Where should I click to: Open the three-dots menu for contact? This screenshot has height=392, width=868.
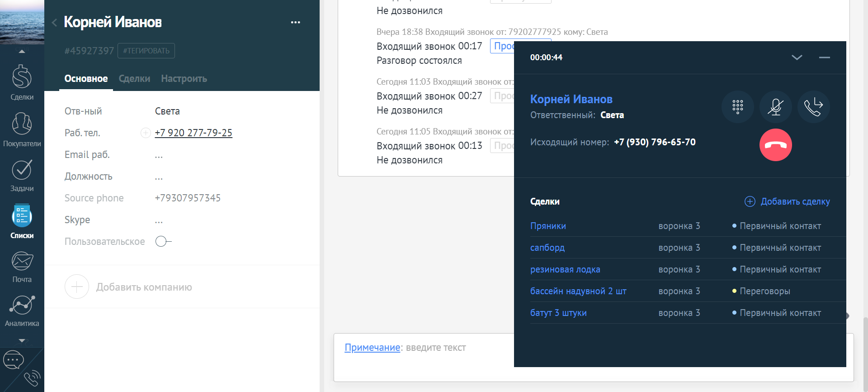295,22
